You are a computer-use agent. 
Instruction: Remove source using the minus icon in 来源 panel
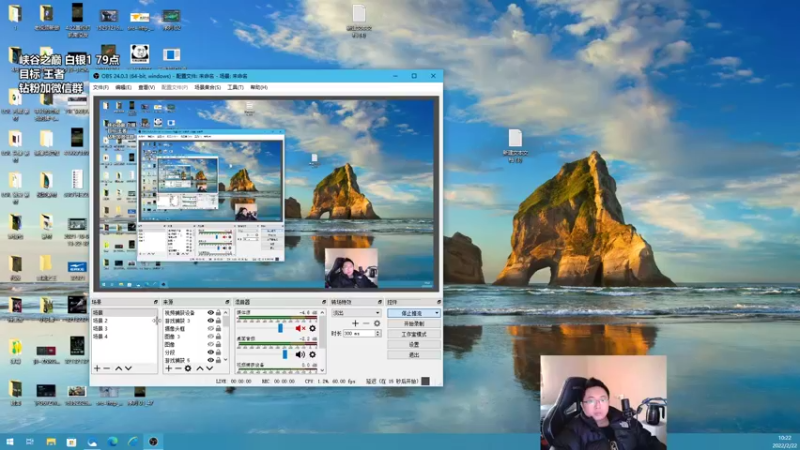(178, 368)
